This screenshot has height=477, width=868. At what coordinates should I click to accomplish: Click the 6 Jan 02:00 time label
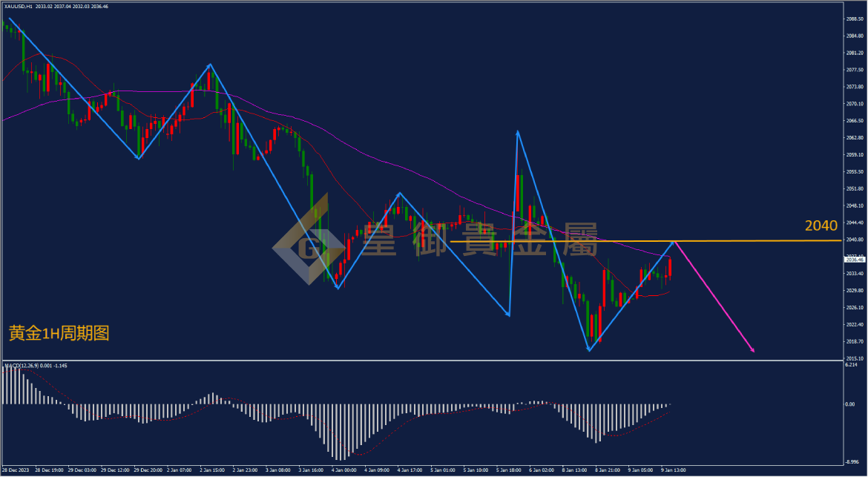point(543,470)
